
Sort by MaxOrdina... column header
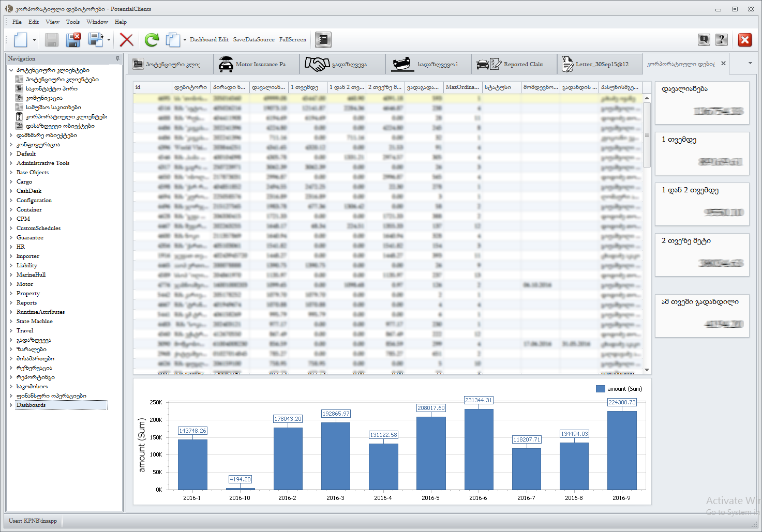pyautogui.click(x=463, y=87)
